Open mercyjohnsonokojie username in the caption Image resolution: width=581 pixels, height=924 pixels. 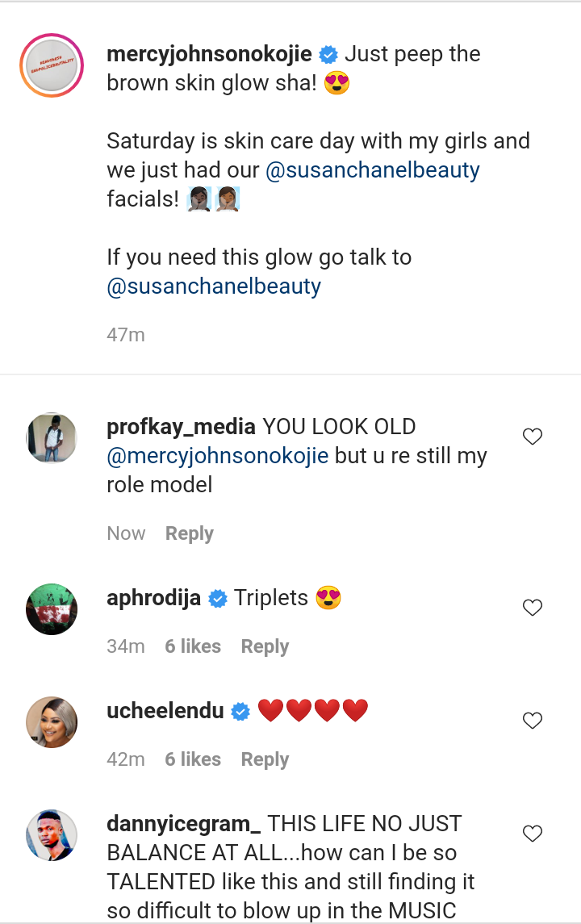click(x=209, y=54)
